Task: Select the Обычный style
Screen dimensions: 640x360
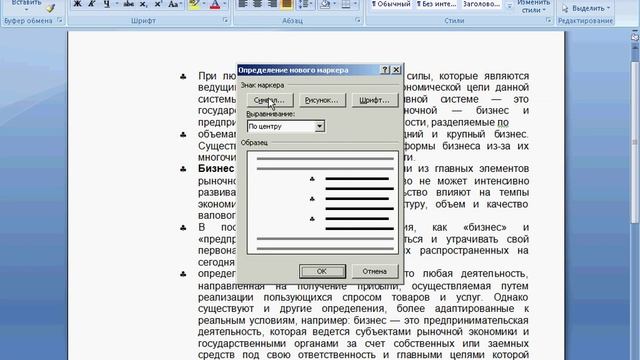Action: pos(391,4)
